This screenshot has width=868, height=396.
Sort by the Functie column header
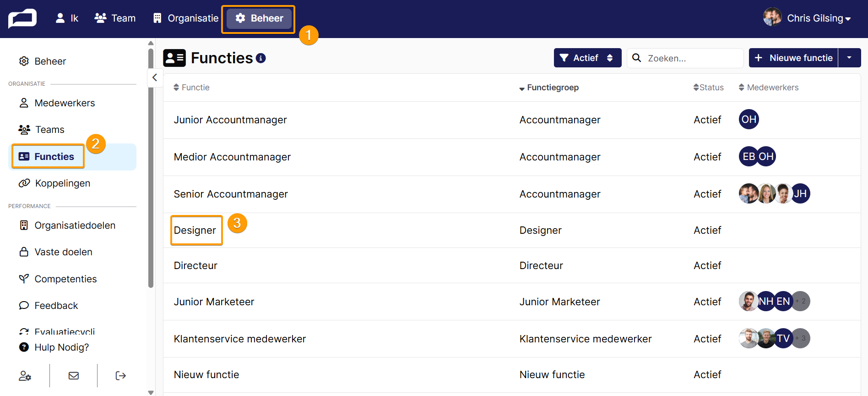tap(191, 88)
